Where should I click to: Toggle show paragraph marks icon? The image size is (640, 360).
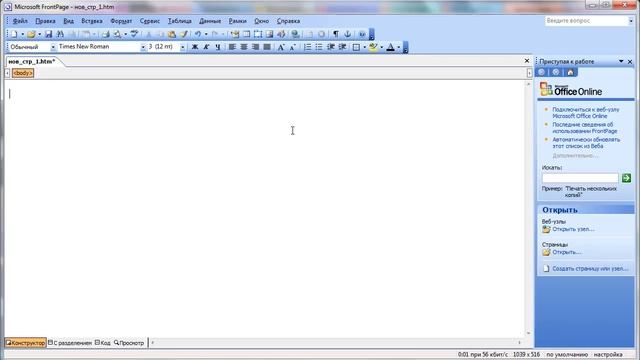336,34
